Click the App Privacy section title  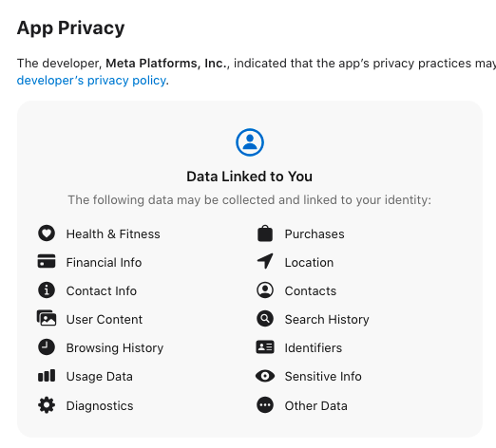coord(70,28)
